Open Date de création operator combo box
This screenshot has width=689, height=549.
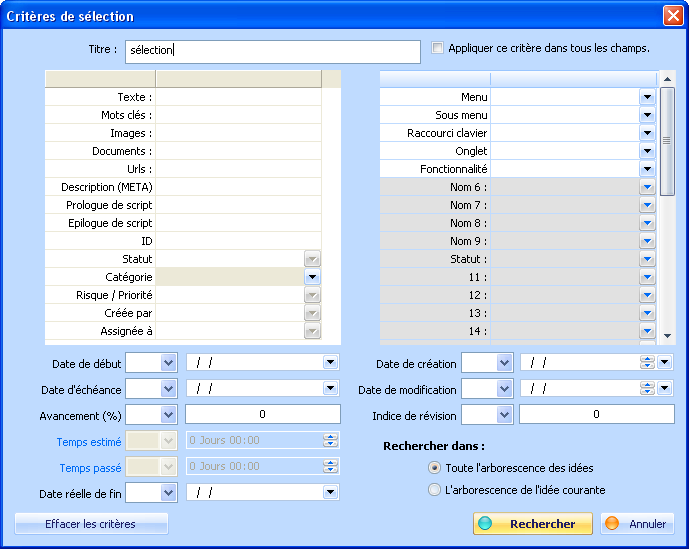coord(487,363)
